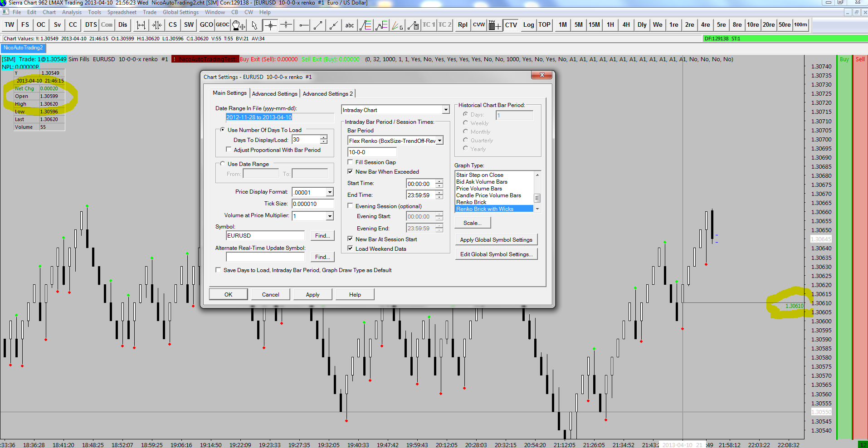
Task: Expand the Flex Renko bar period dropdown
Action: [439, 141]
